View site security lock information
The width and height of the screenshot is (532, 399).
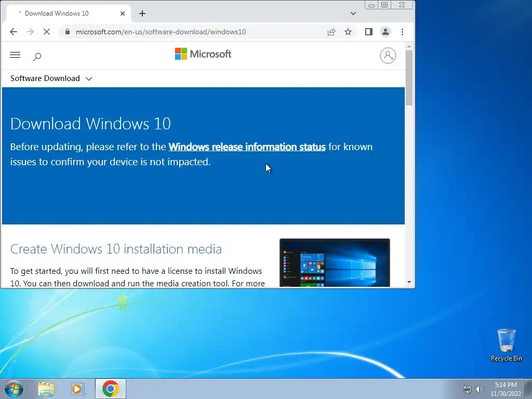tap(68, 32)
